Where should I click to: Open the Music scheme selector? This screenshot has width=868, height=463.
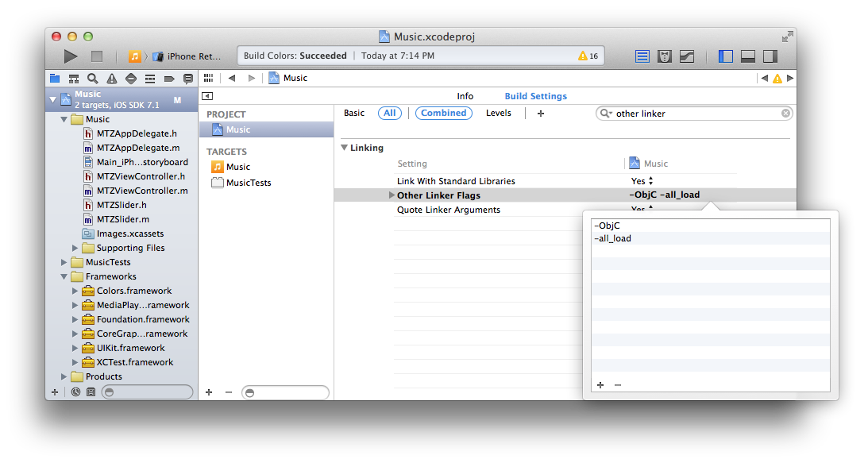click(134, 56)
